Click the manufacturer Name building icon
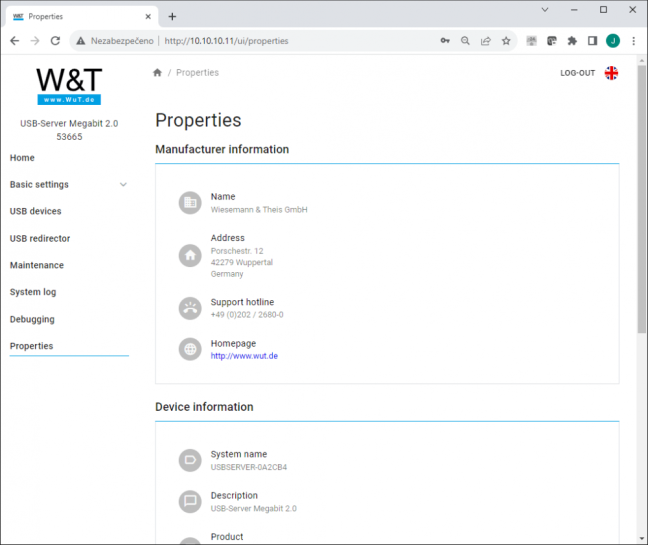Viewport: 648px width, 545px height. (190, 202)
